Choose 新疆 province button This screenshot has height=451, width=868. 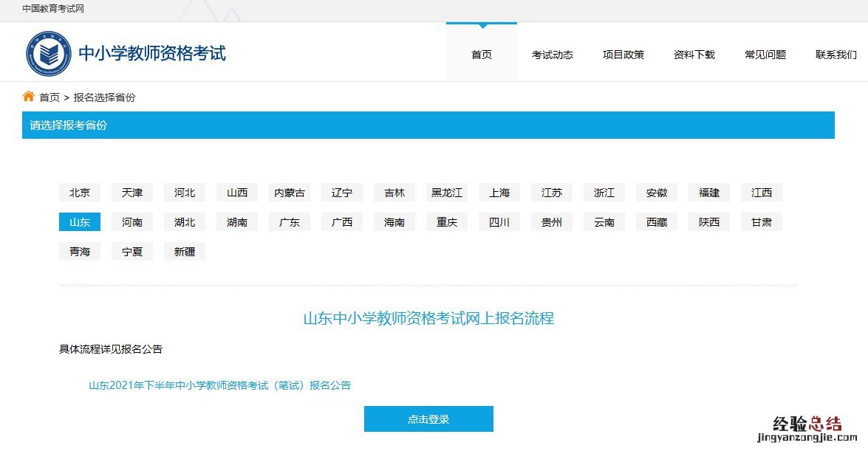pyautogui.click(x=185, y=252)
